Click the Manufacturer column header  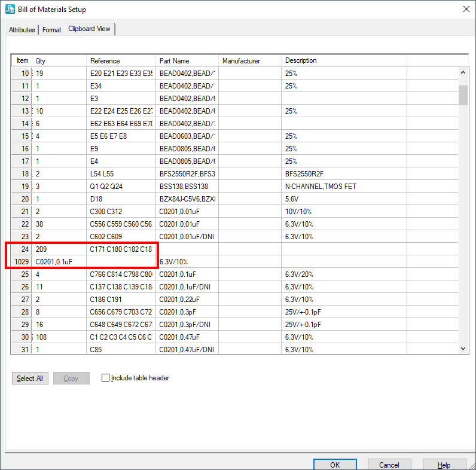(x=241, y=60)
